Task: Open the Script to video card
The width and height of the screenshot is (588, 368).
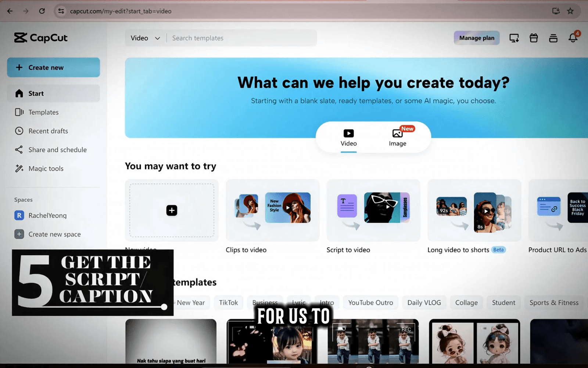Action: coord(373,210)
